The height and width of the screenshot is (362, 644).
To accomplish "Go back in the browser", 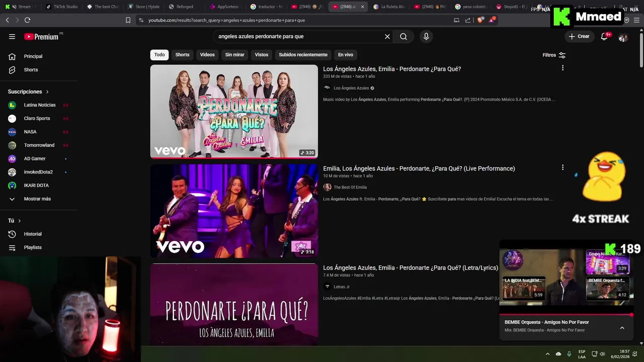I will [x=7, y=20].
